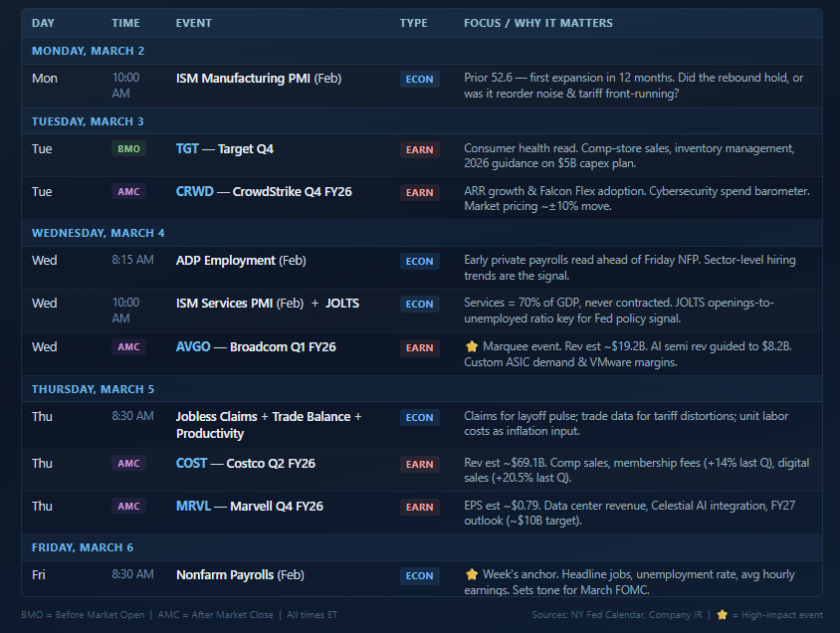The height and width of the screenshot is (633, 840).
Task: Click the star icon in Broadcom row
Action: (472, 346)
